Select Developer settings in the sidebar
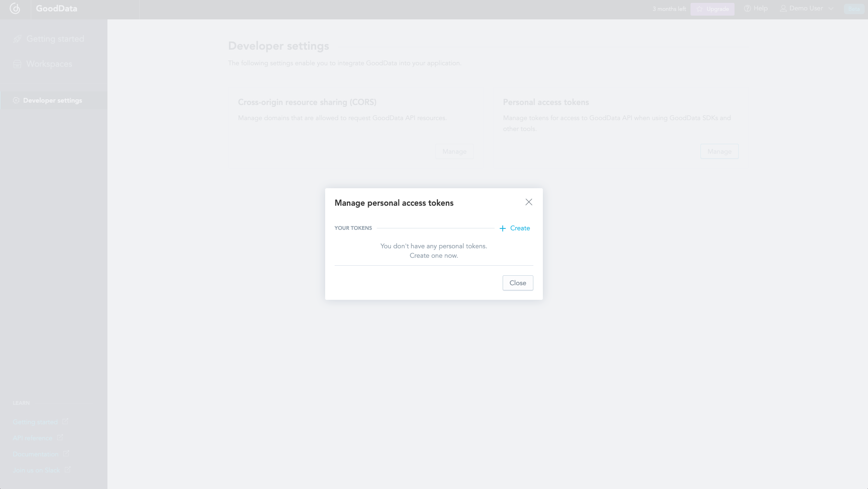The image size is (868, 489). click(53, 100)
